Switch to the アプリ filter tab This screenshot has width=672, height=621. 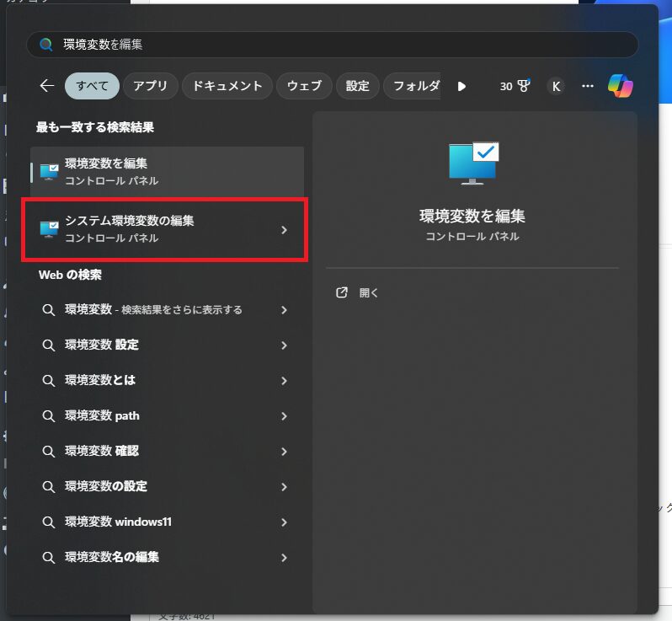[151, 86]
